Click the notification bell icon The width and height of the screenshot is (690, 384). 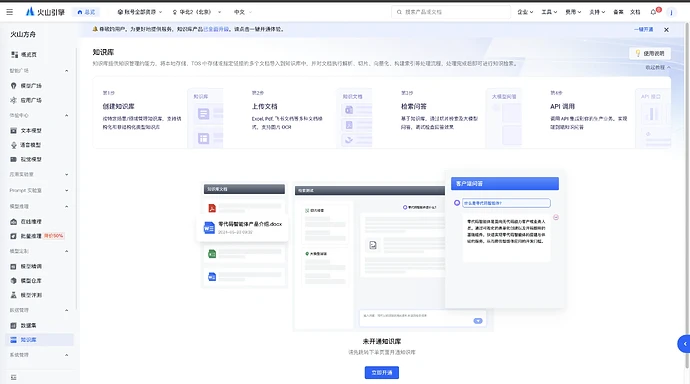coord(653,12)
